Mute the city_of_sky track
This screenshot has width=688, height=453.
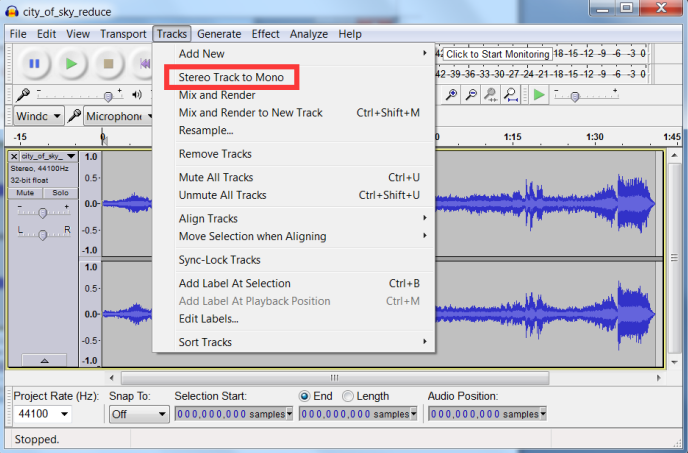pyautogui.click(x=25, y=192)
